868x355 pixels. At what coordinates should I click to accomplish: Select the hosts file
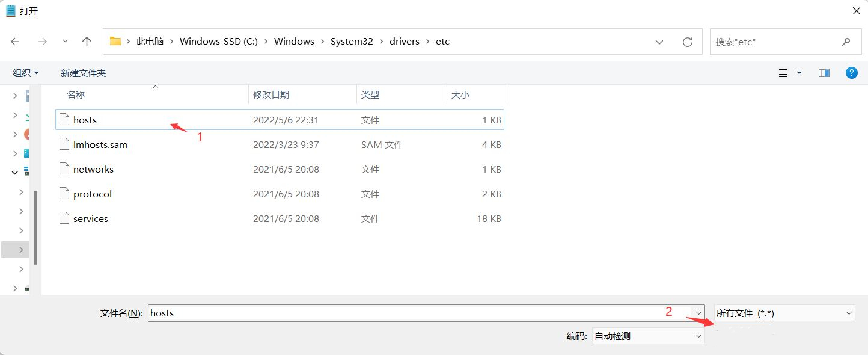point(85,119)
